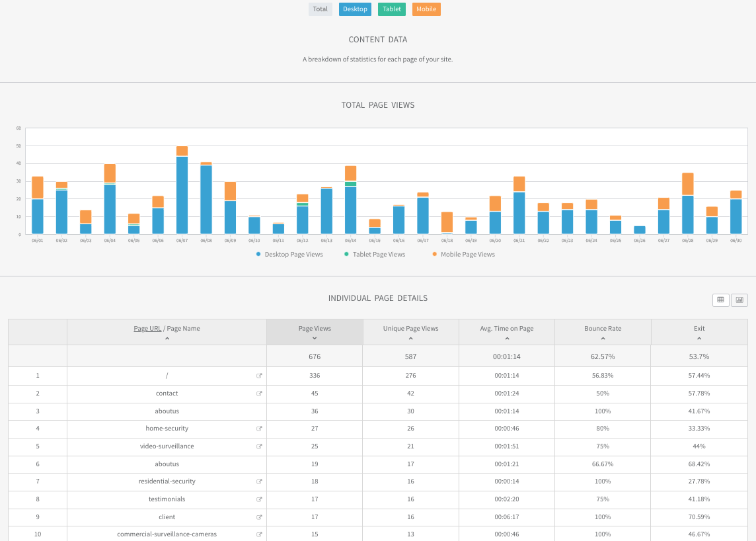Click the Page URL header link
The image size is (756, 541).
tap(147, 328)
